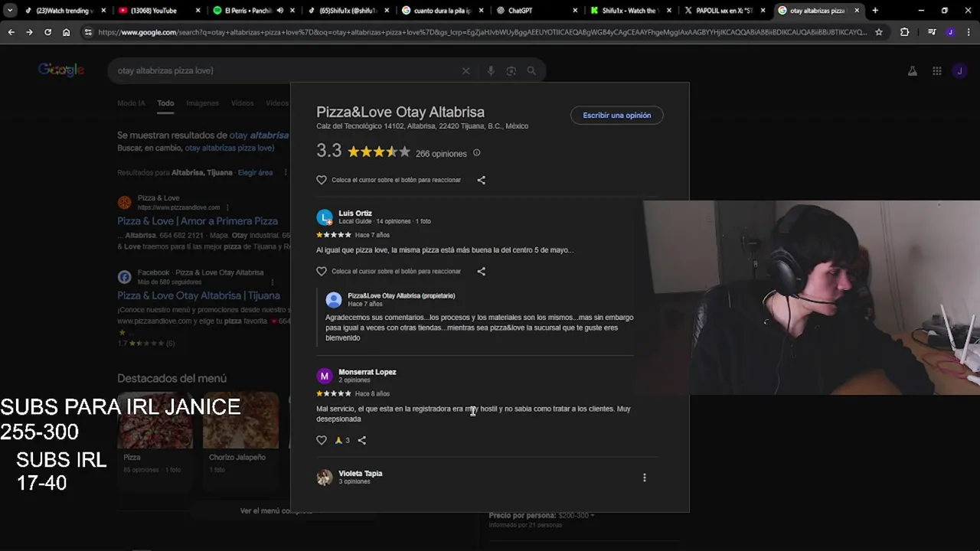Share the business listing via top share icon
Screen dimensions: 980x551
(481, 180)
